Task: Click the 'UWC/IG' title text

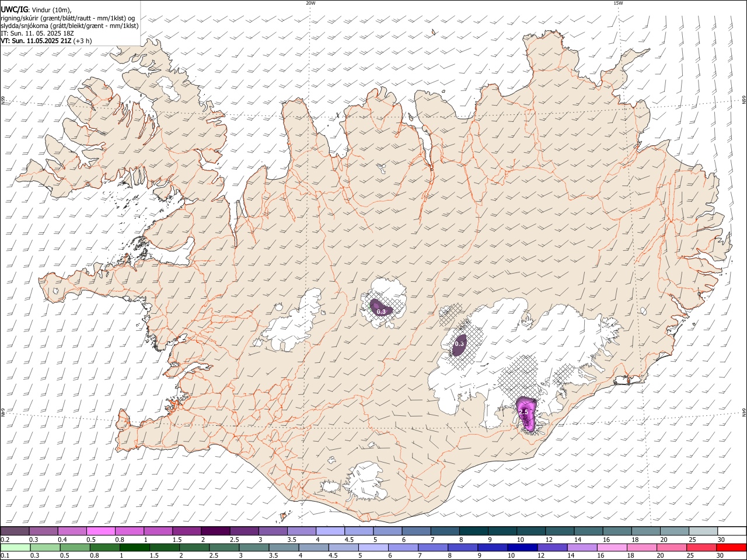Action: 13,9
